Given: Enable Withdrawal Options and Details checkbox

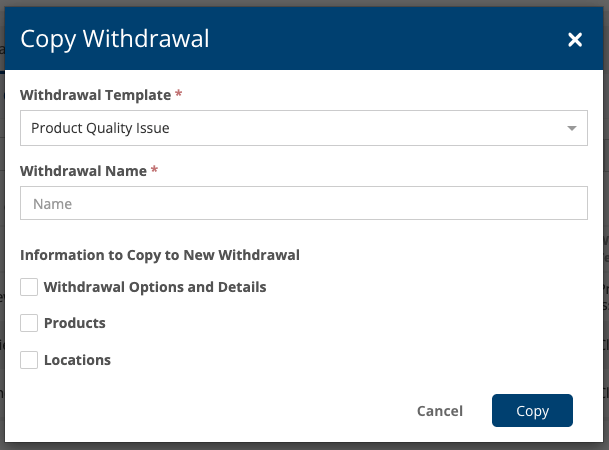Looking at the screenshot, I should coord(30,287).
